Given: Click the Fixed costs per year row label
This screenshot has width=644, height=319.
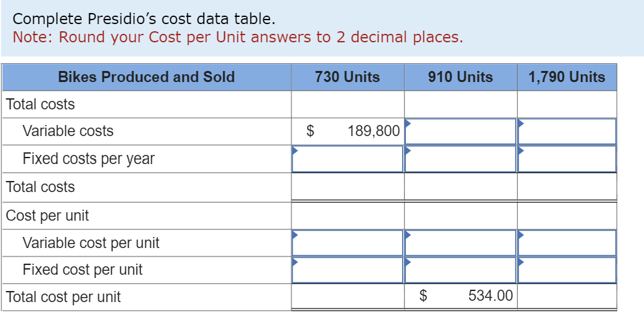Looking at the screenshot, I should point(88,159).
